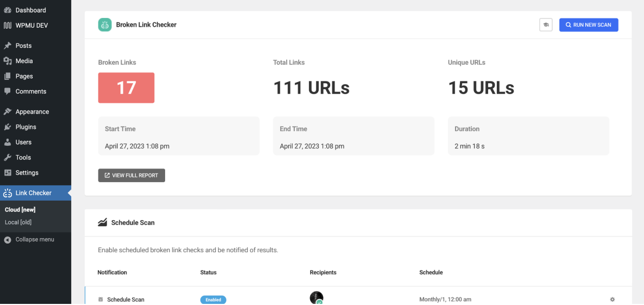Open the Media library menu
Image resolution: width=644 pixels, height=305 pixels.
[24, 61]
